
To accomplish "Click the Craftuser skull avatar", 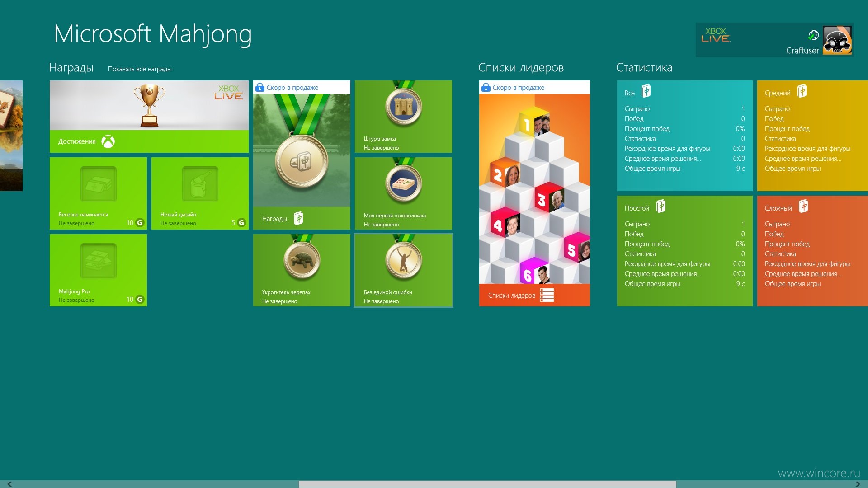I will 837,40.
